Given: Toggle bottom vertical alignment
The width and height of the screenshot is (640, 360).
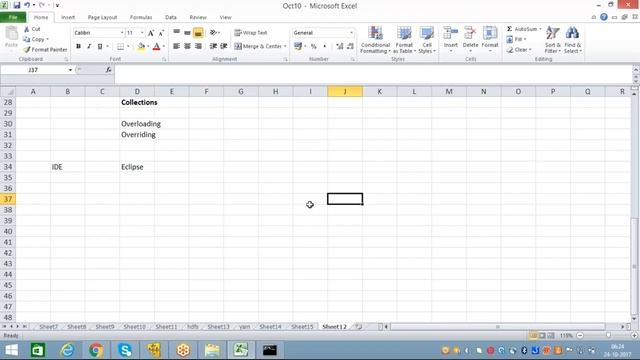Looking at the screenshot, I should point(198,33).
